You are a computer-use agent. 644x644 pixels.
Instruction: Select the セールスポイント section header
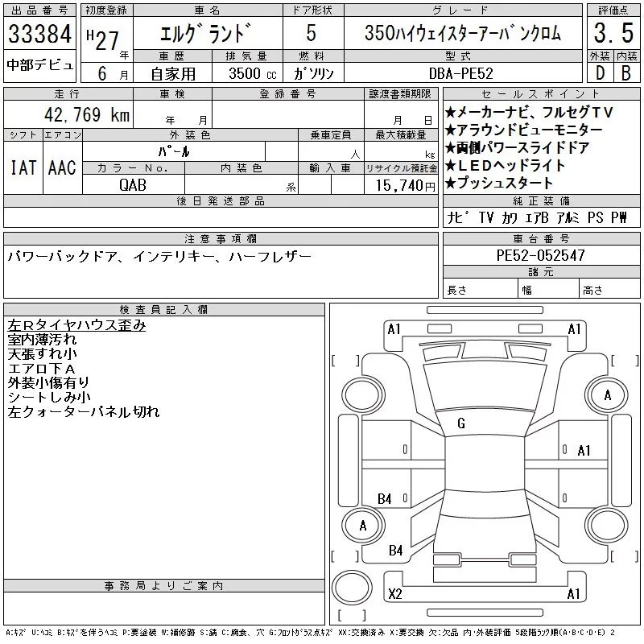coord(541,94)
